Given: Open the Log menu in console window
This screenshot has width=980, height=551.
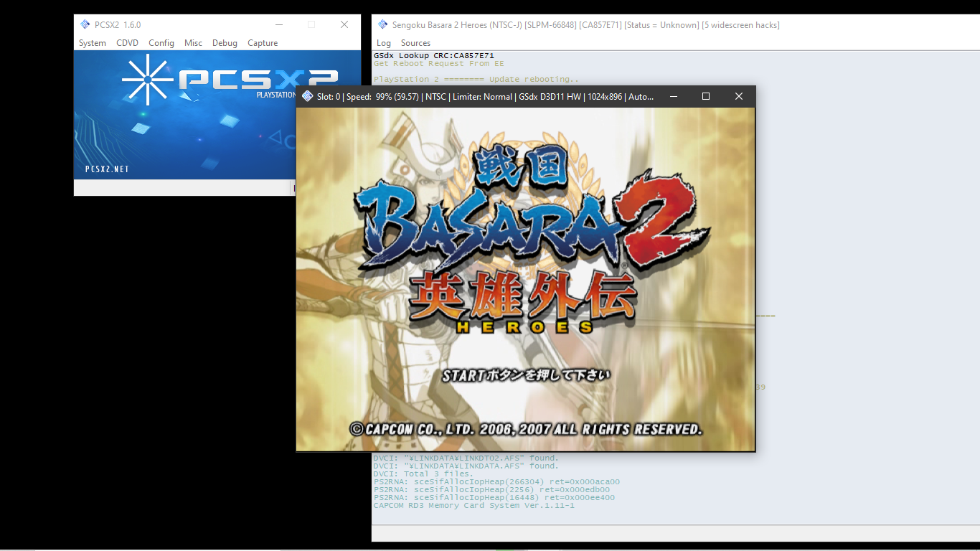Looking at the screenshot, I should click(x=384, y=43).
